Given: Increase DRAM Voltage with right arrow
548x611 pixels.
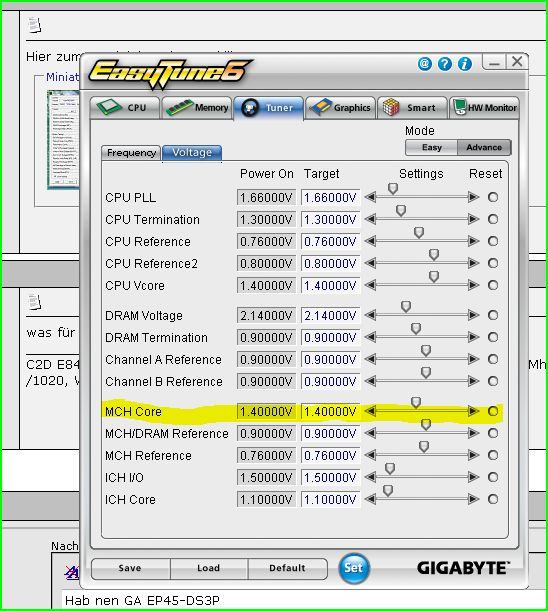Looking at the screenshot, I should point(474,315).
